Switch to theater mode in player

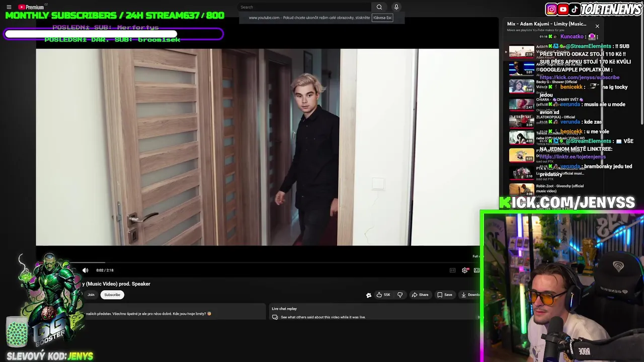click(x=476, y=270)
